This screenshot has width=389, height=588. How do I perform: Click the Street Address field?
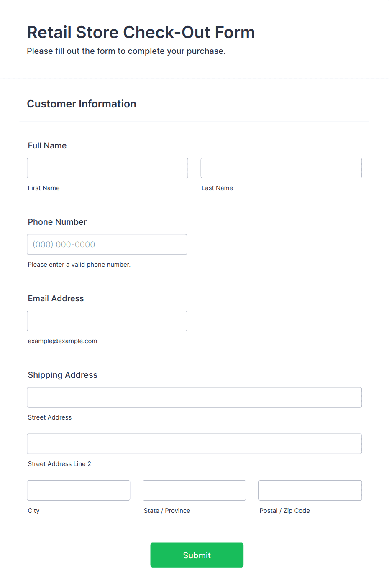(194, 397)
